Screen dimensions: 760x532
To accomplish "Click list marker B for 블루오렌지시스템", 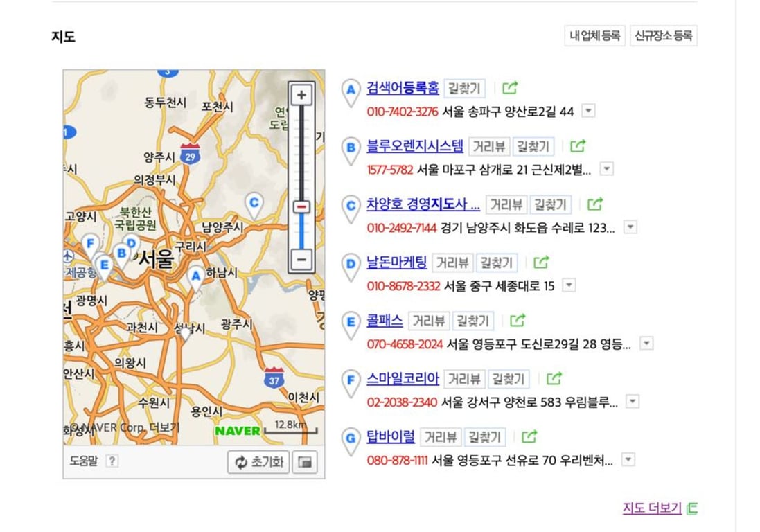I will coord(351,151).
